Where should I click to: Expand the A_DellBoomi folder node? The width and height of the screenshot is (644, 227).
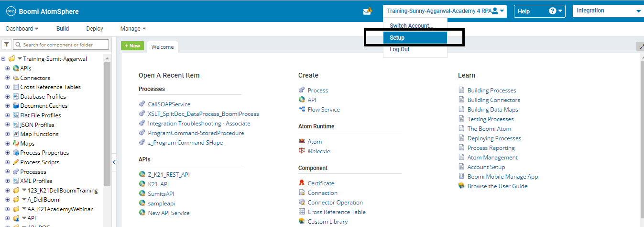7,200
